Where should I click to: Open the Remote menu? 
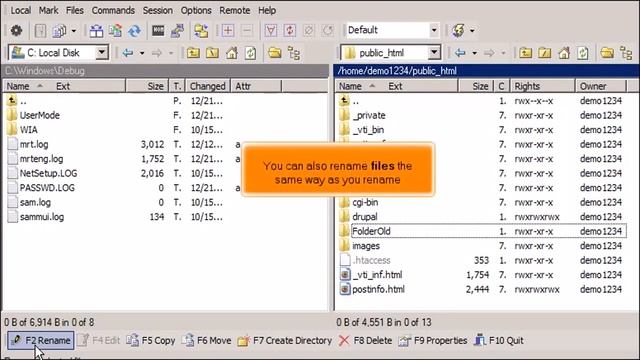point(235,11)
